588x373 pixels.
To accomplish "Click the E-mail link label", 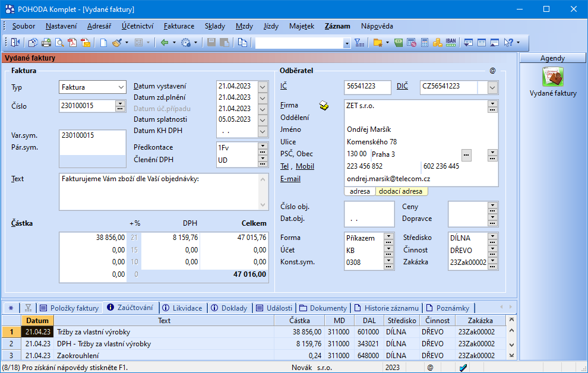I will [290, 179].
